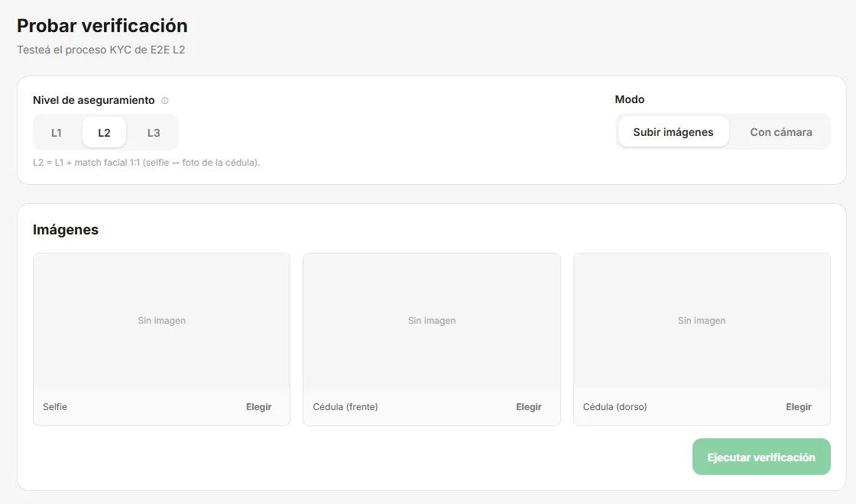
Task: Select assurance level L3
Action: click(154, 133)
